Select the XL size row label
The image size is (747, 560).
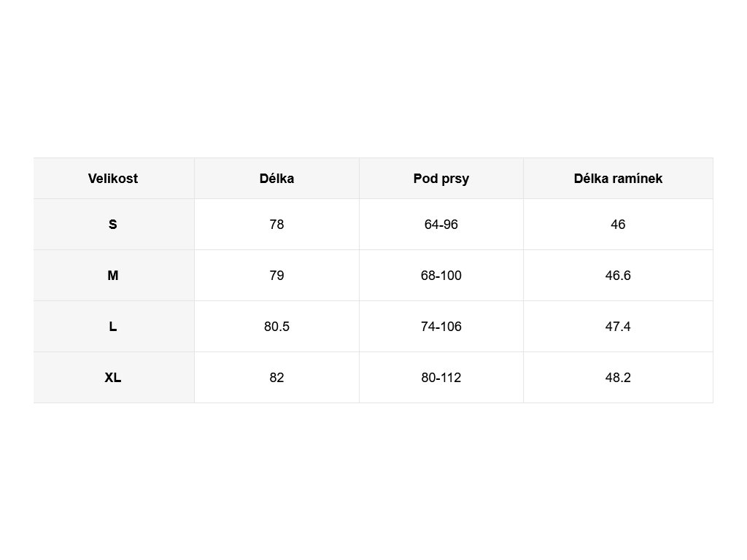[113, 378]
